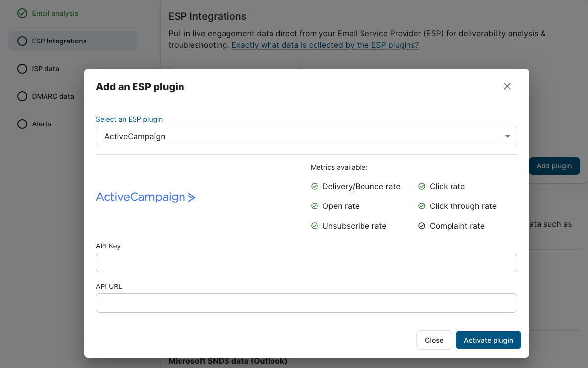Focus the API URL input field
Image resolution: width=588 pixels, height=368 pixels.
[x=307, y=303]
